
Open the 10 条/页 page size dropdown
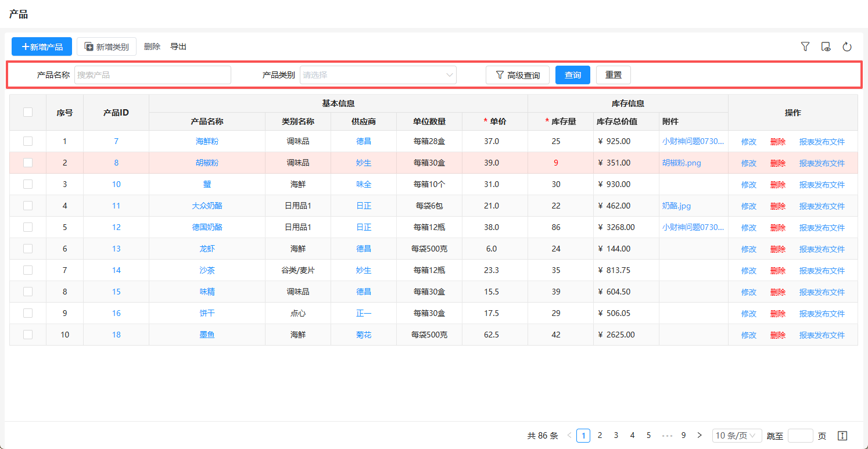(737, 436)
